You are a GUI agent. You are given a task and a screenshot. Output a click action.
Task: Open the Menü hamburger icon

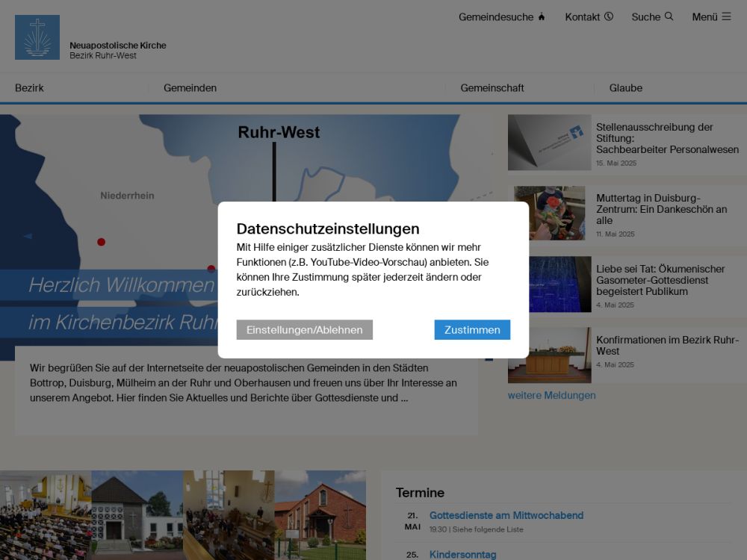tap(726, 16)
